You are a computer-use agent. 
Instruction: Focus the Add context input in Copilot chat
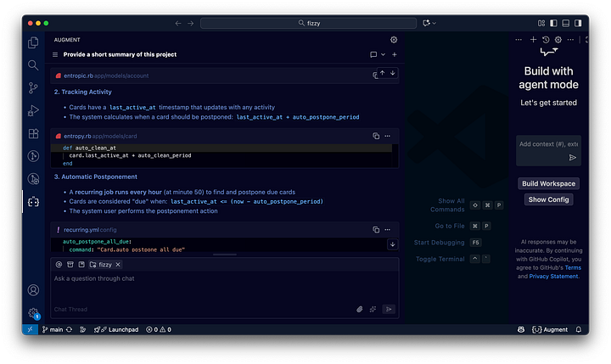coord(548,144)
